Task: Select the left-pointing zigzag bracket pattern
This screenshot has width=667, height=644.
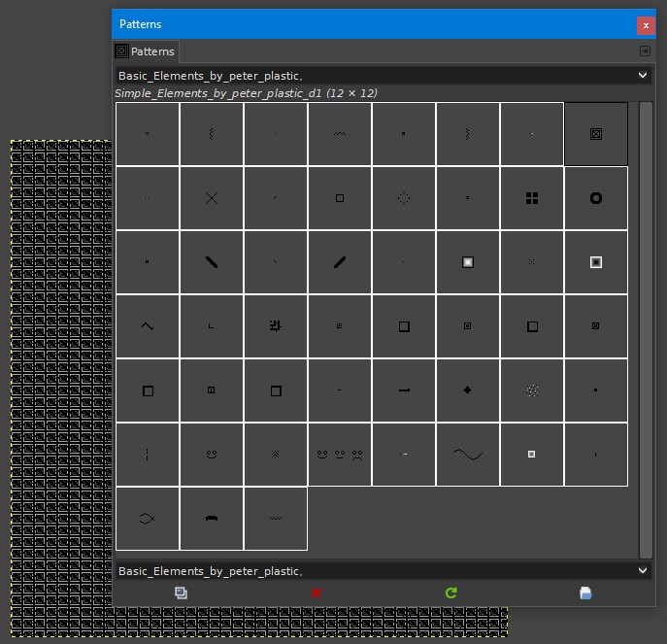Action: coord(212,134)
